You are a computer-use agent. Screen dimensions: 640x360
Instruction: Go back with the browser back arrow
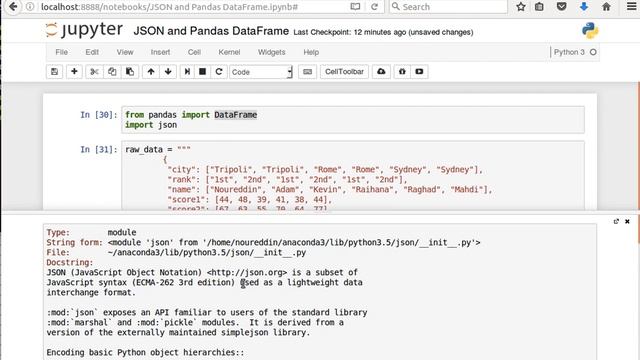click(13, 7)
